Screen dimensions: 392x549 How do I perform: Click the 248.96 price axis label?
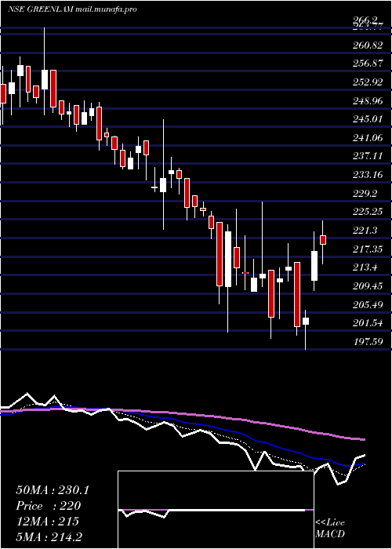(x=369, y=100)
